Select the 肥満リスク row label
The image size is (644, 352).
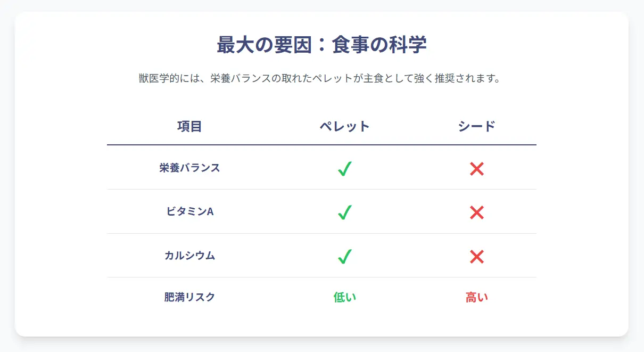pyautogui.click(x=189, y=297)
